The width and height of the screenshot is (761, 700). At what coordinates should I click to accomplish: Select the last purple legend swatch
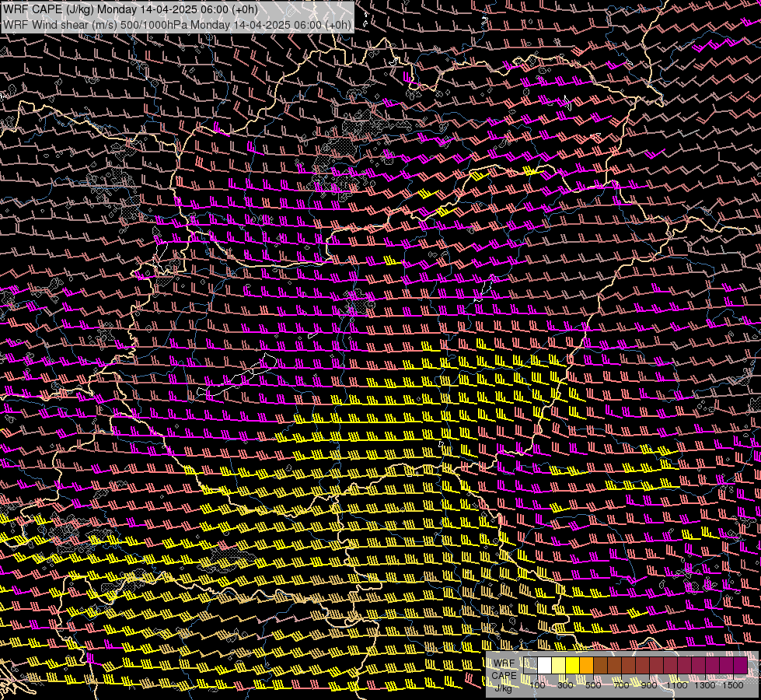click(741, 666)
